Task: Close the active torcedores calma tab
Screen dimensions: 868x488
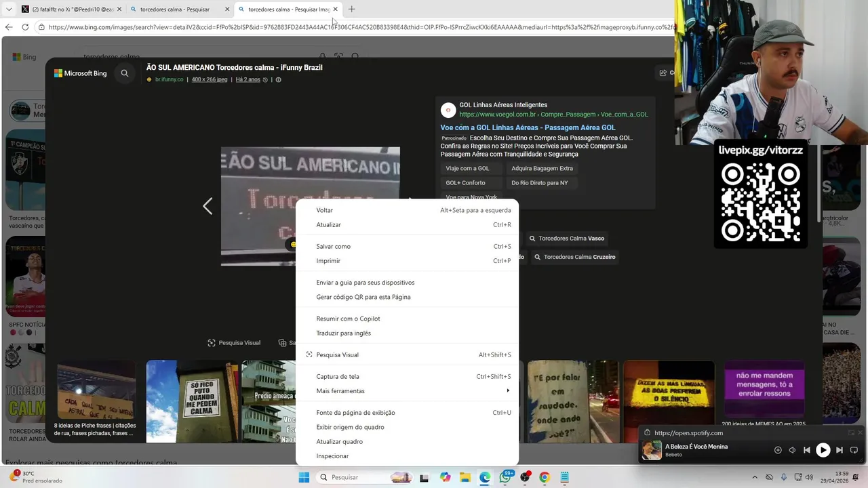Action: pos(335,9)
